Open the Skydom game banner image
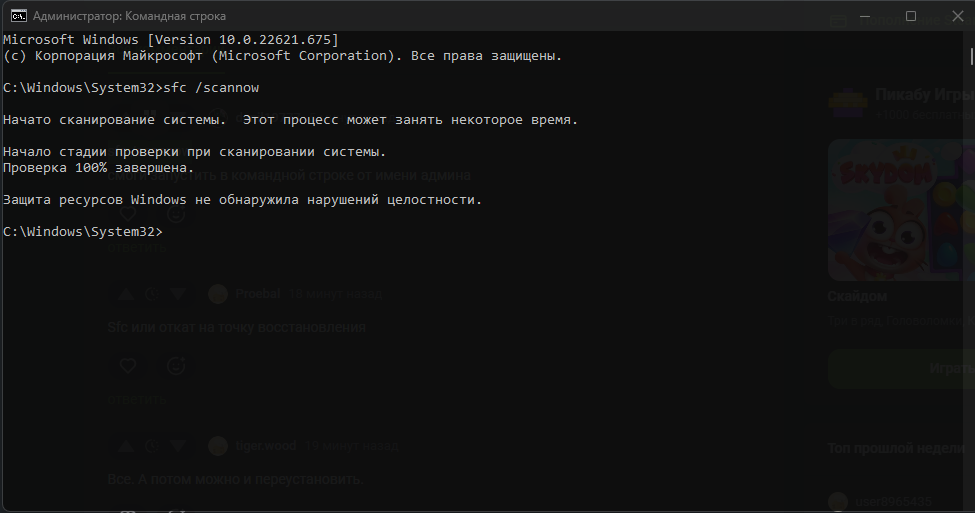 900,210
